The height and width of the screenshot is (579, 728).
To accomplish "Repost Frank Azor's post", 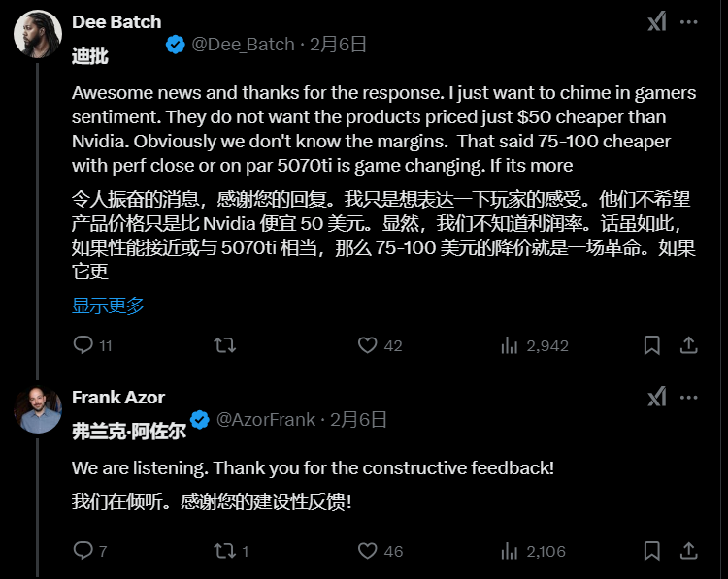I will tap(224, 551).
